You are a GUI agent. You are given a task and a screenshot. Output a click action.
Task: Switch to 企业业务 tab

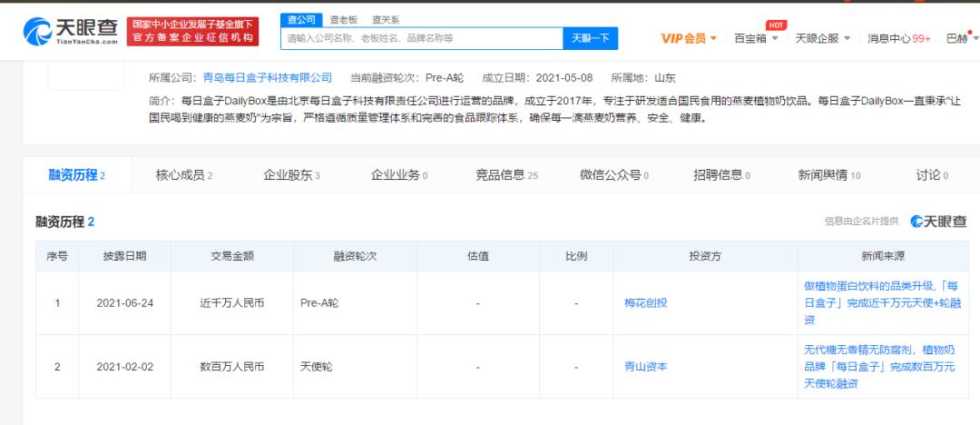pos(398,175)
